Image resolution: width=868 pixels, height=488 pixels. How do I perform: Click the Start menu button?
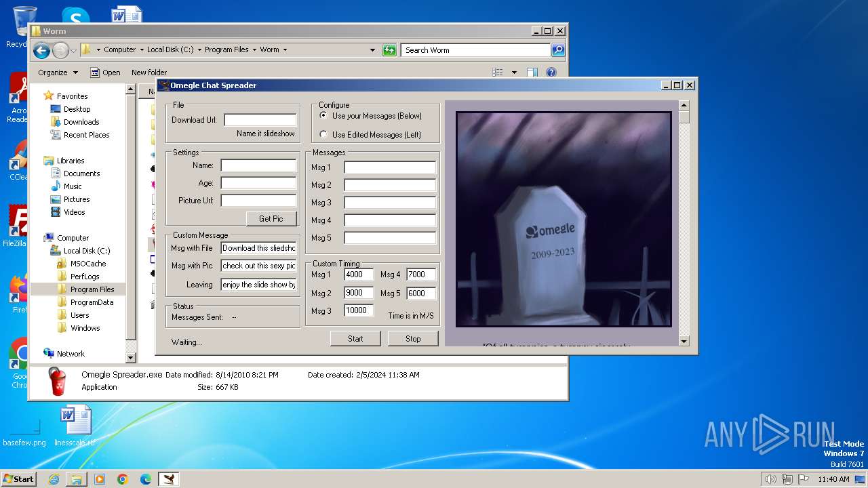click(18, 479)
